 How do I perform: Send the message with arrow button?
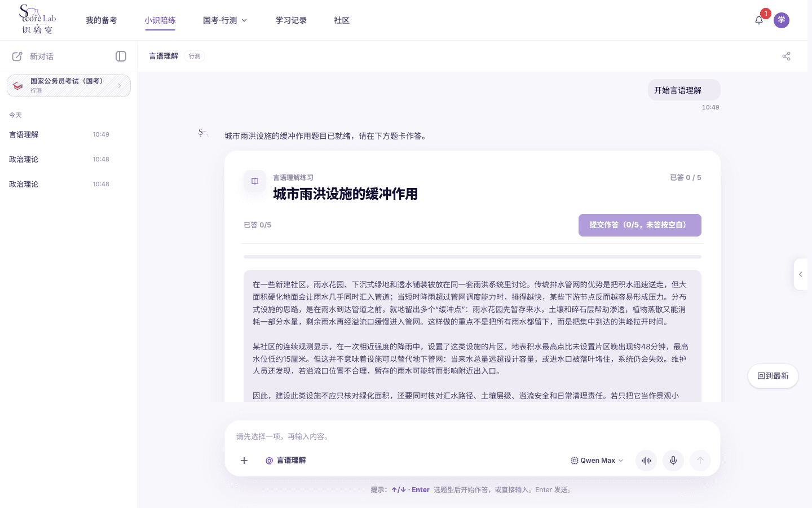700,461
